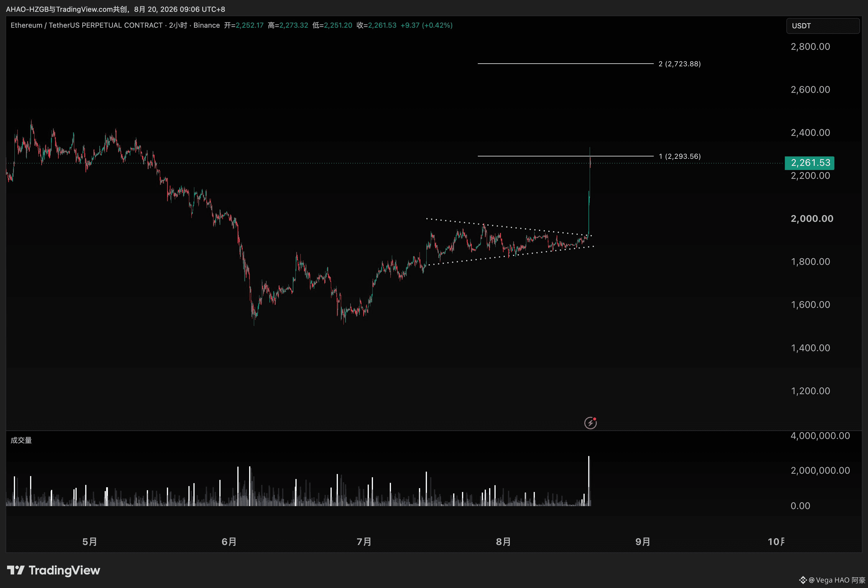Click the 2,000,000.00 volume axis label
Image resolution: width=868 pixels, height=588 pixels.
coord(820,470)
